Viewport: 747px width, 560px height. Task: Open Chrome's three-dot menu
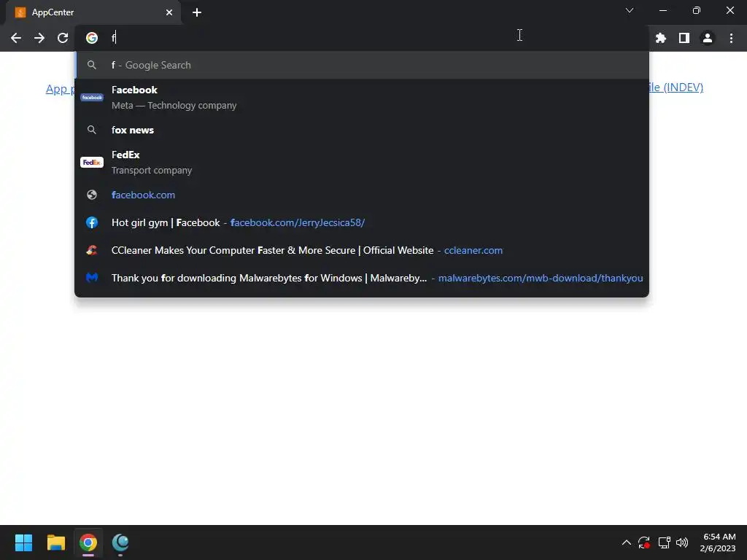tap(731, 38)
